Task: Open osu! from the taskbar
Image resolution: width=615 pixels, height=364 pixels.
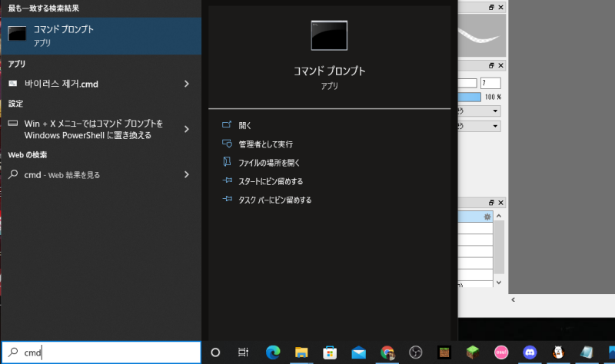Action: click(x=501, y=352)
